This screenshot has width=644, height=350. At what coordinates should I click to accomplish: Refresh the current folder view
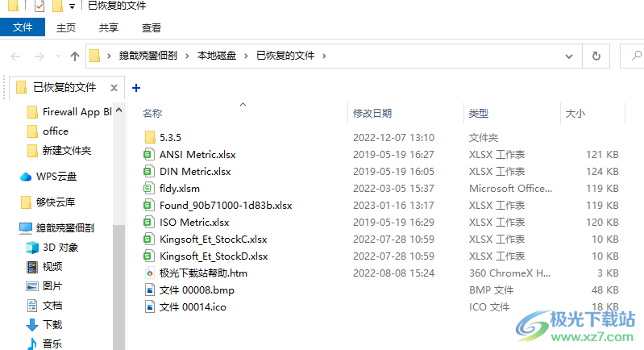[x=596, y=56]
